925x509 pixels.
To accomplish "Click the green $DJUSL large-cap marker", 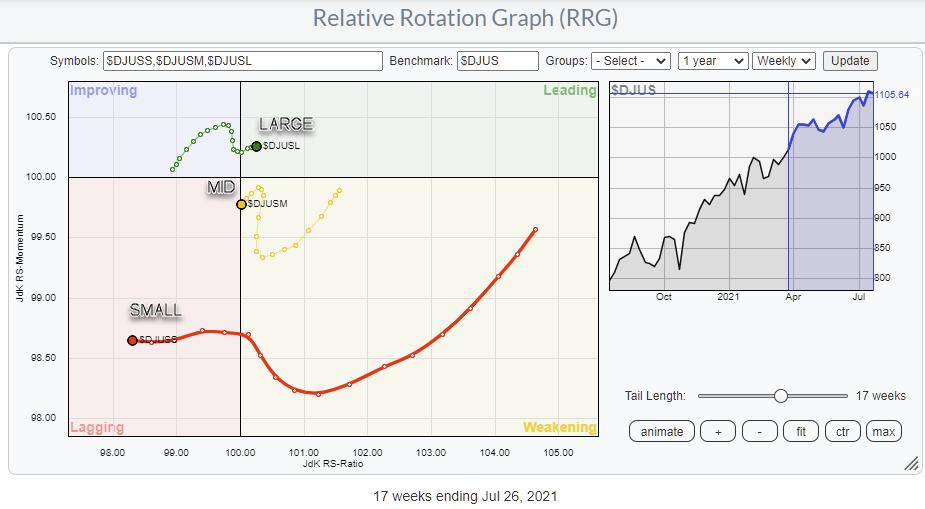I will 256,146.
